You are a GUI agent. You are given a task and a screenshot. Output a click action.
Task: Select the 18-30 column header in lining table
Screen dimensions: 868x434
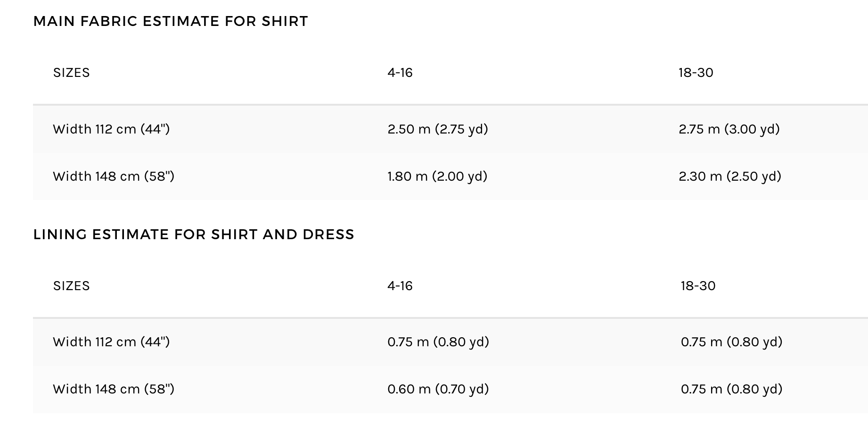click(x=698, y=286)
